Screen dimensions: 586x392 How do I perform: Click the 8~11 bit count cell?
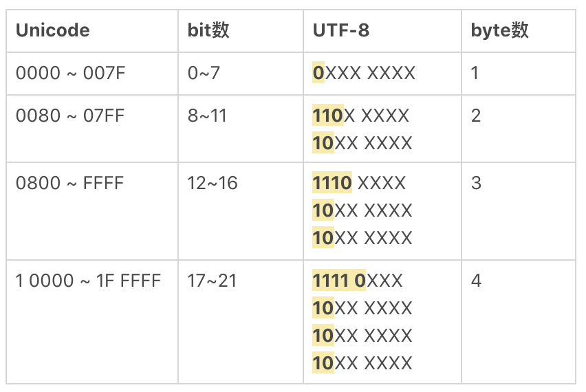(x=207, y=115)
